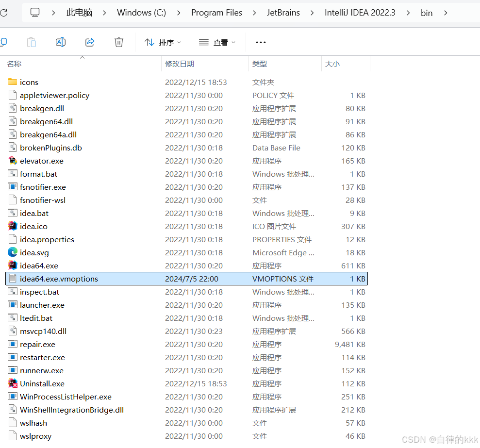Go to 此电脑 in breadcrumb
The width and height of the screenshot is (480, 448).
click(79, 13)
